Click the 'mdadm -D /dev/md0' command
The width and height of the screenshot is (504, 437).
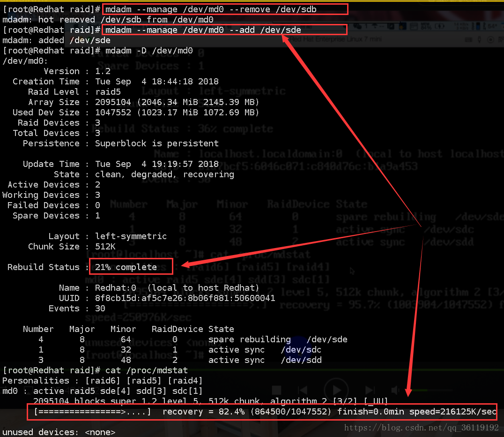click(x=149, y=51)
